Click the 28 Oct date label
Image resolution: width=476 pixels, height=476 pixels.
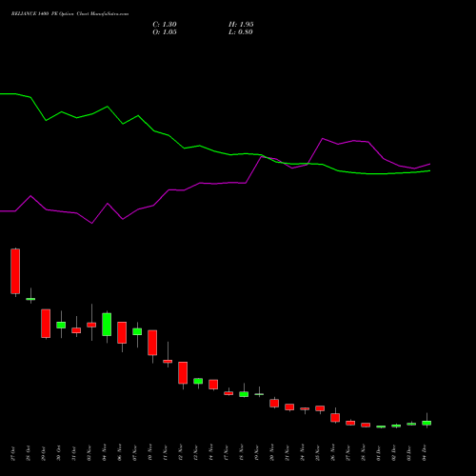pyautogui.click(x=29, y=453)
